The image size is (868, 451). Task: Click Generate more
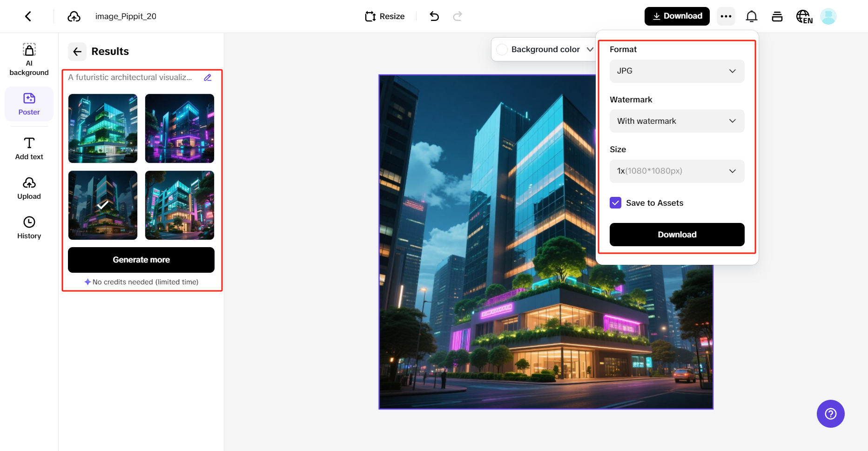[x=141, y=260]
